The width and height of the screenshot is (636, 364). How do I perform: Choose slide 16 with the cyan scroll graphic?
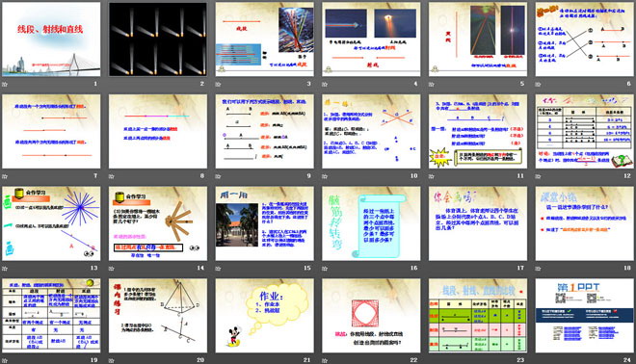371,223
